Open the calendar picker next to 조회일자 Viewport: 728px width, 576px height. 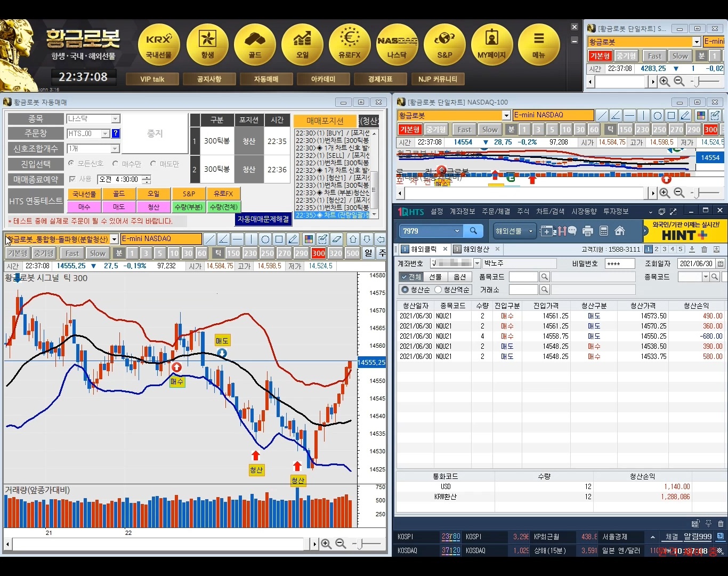[x=721, y=263]
